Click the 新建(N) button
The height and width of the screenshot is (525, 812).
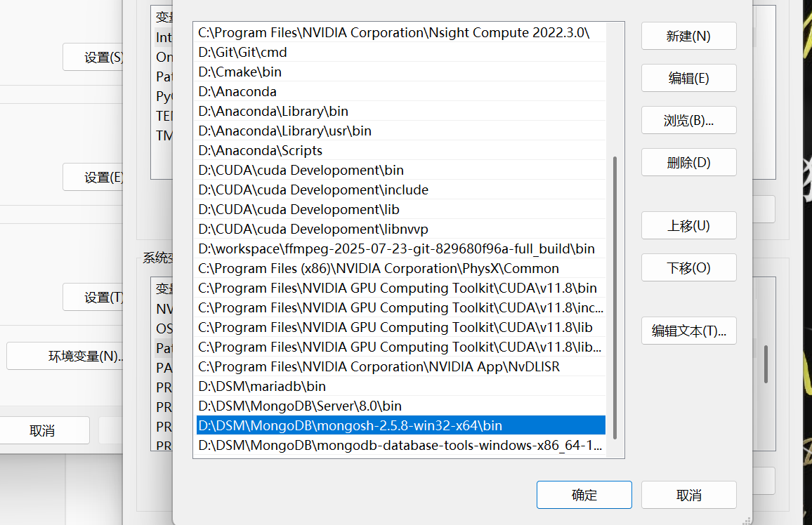(x=688, y=36)
